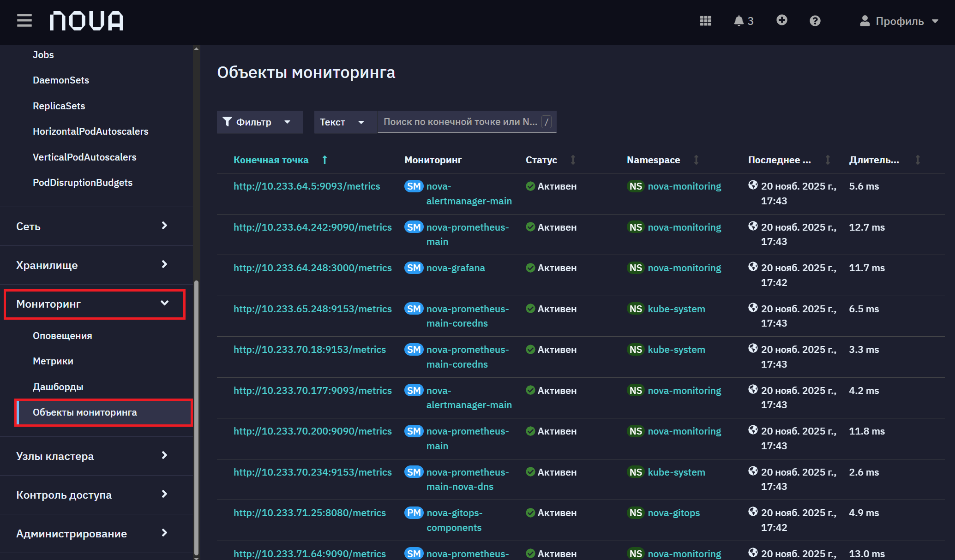The height and width of the screenshot is (560, 955).
Task: Open the apps grid icon
Action: (x=706, y=21)
